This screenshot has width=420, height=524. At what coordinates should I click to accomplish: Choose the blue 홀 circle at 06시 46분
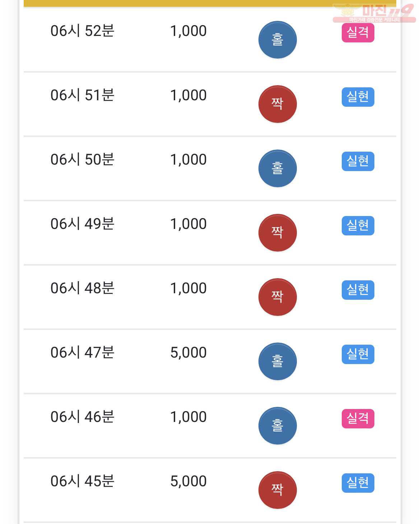coord(277,426)
